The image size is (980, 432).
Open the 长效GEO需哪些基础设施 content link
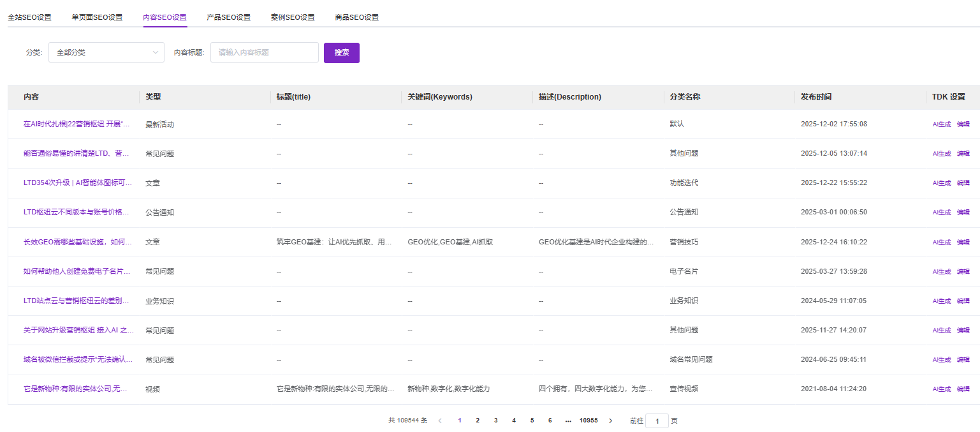tap(78, 242)
